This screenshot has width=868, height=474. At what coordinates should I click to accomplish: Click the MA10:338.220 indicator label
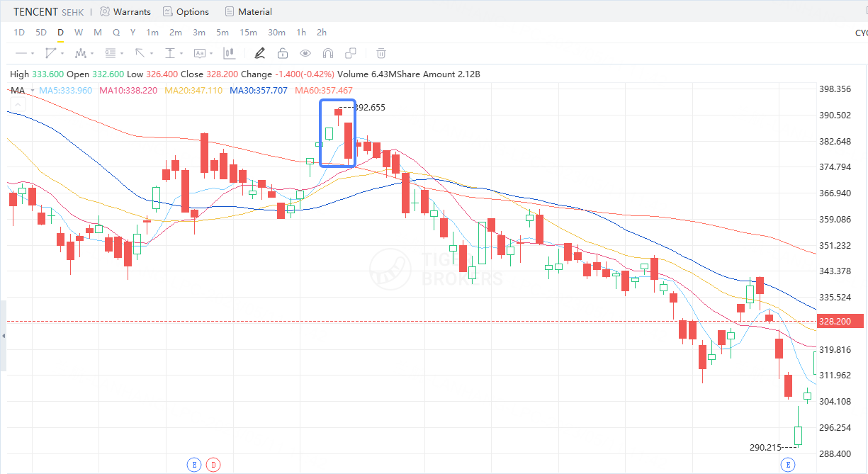click(x=128, y=91)
